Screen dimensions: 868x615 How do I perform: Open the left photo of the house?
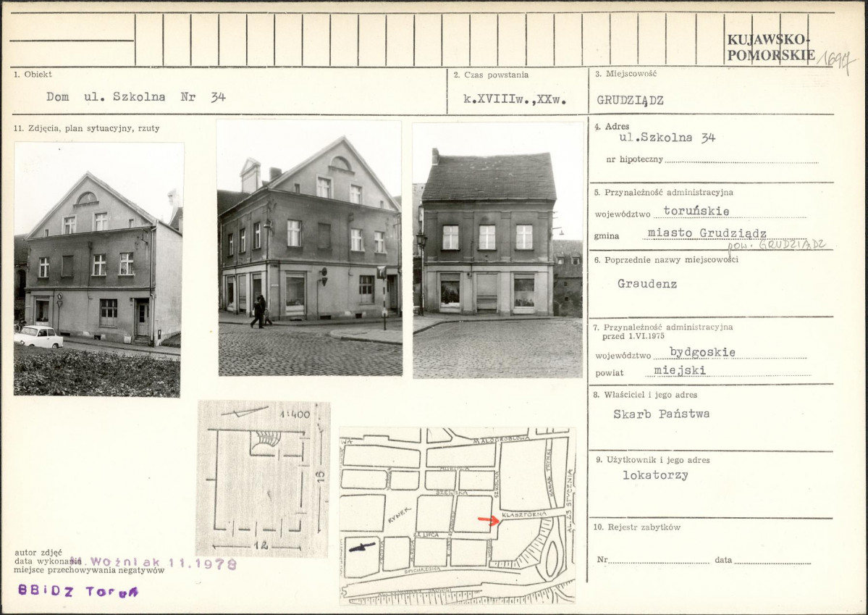click(x=98, y=269)
